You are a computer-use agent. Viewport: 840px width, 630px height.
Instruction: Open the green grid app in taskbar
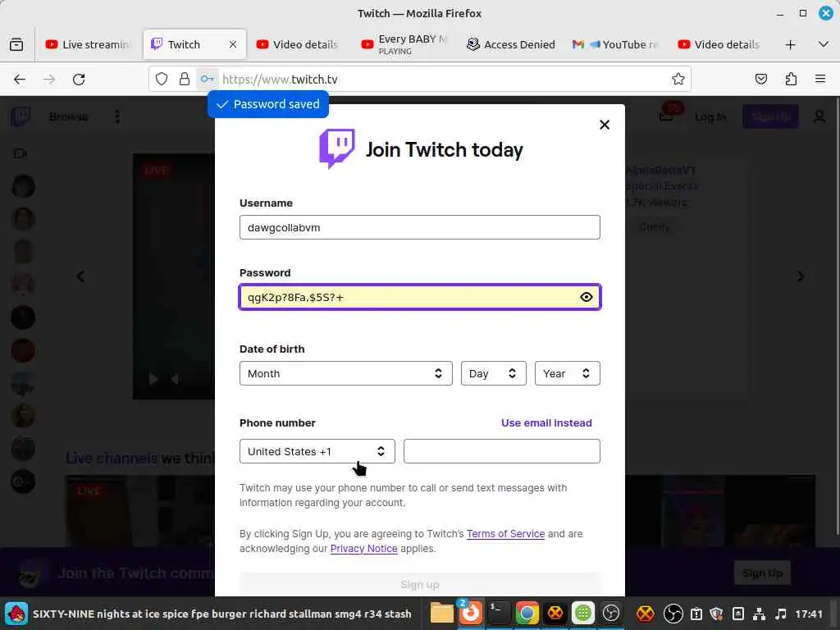pos(583,613)
